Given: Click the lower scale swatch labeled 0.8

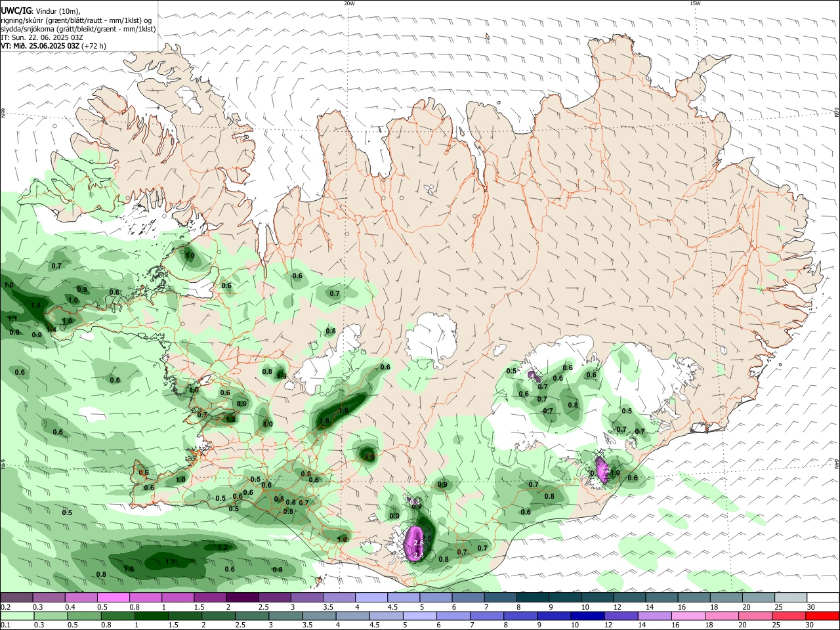Looking at the screenshot, I should click(x=119, y=616).
